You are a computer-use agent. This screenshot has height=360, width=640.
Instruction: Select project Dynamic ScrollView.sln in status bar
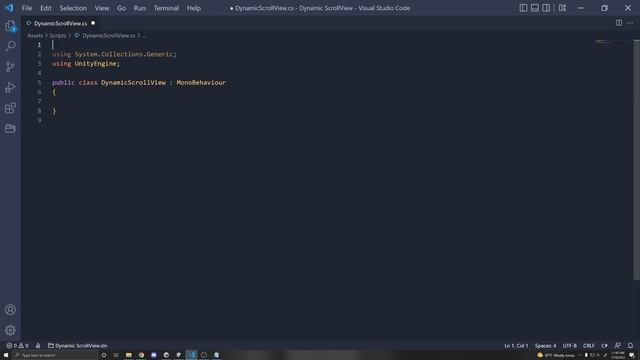point(78,345)
